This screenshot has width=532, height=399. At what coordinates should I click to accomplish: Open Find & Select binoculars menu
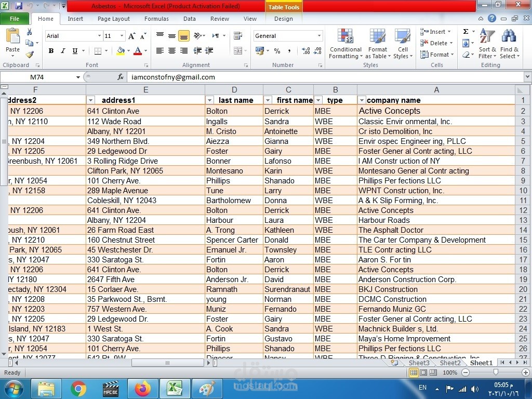509,44
